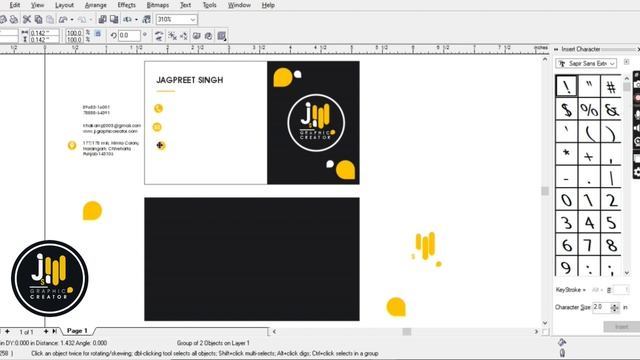Select the digit 4 character cell
This screenshot has height=360, width=640.
pyautogui.click(x=589, y=222)
